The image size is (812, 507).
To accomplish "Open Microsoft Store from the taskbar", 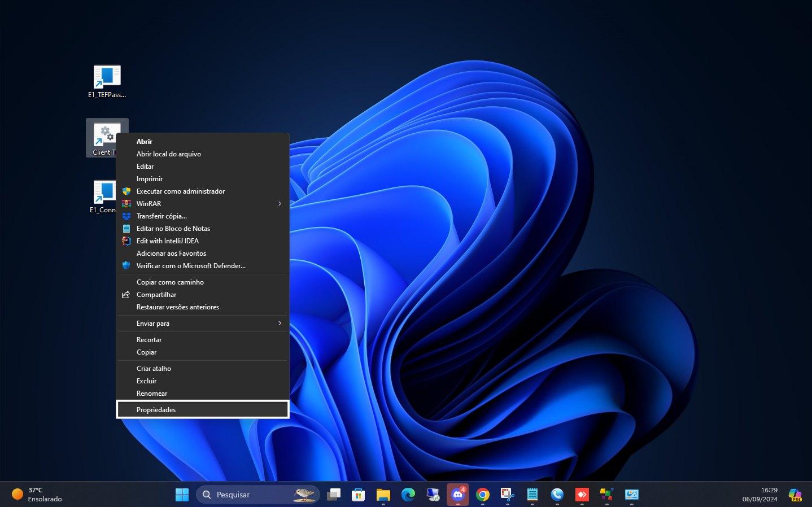I will 359,495.
